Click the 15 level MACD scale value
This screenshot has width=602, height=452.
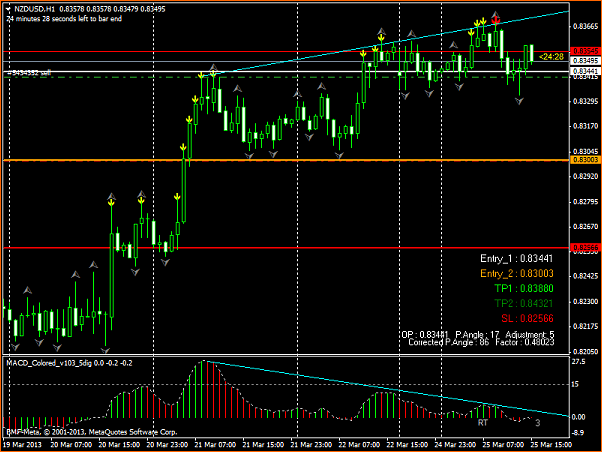pyautogui.click(x=575, y=384)
